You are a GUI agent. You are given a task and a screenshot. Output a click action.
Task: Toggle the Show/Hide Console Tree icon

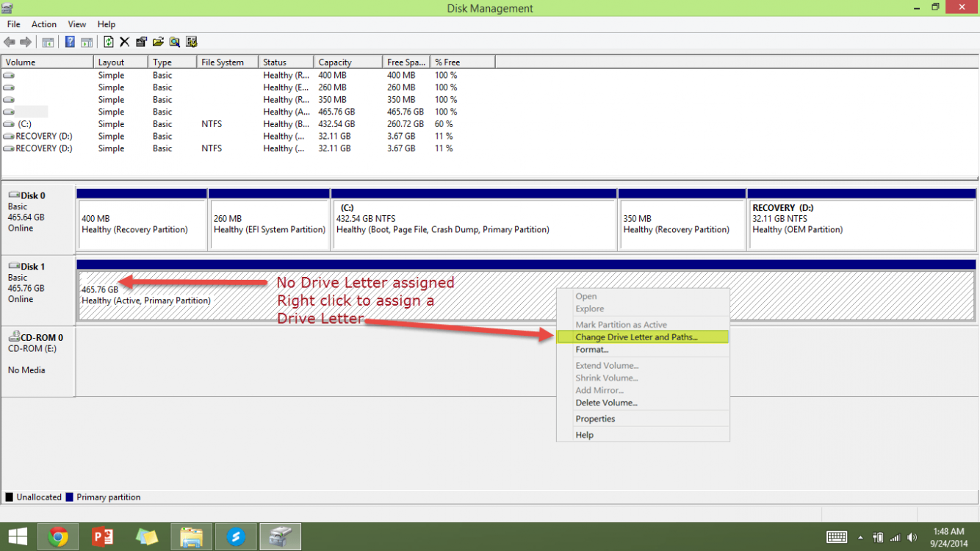pos(48,42)
